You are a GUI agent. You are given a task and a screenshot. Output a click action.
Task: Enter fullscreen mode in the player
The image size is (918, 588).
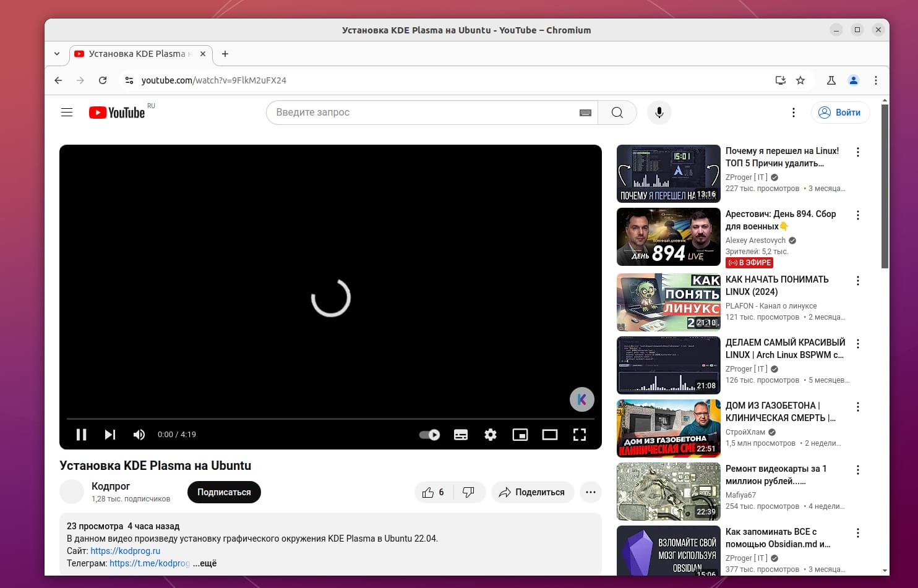[x=580, y=435]
